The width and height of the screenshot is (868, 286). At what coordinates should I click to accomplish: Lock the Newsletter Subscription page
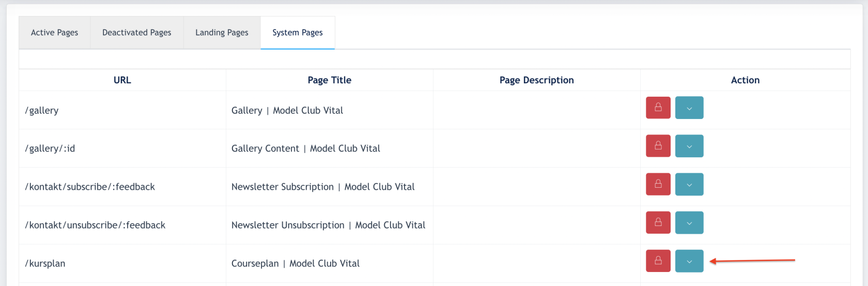[x=658, y=184]
